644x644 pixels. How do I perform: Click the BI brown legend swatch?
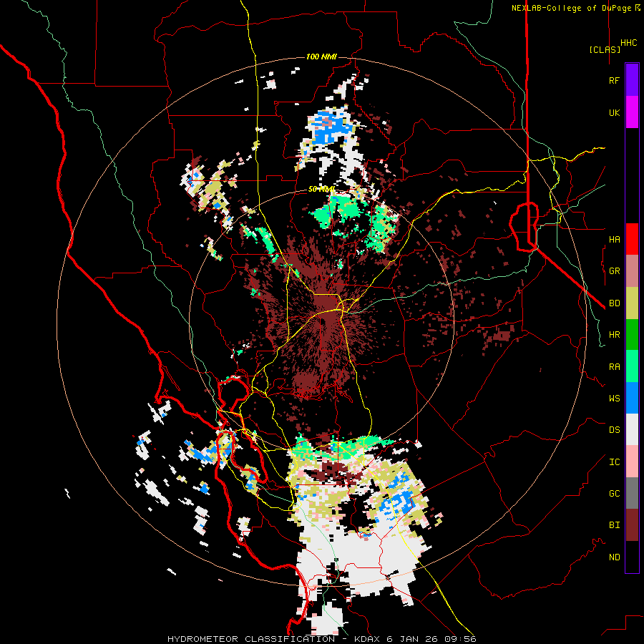[632, 525]
